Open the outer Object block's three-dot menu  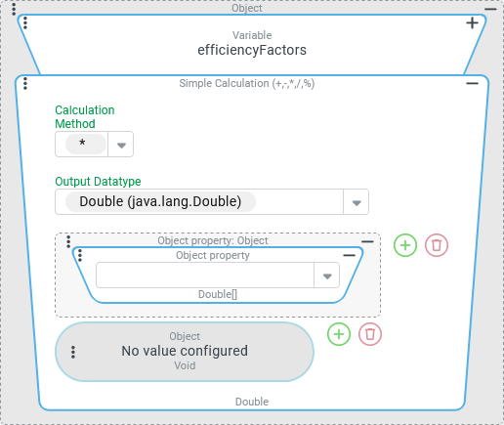[14, 9]
